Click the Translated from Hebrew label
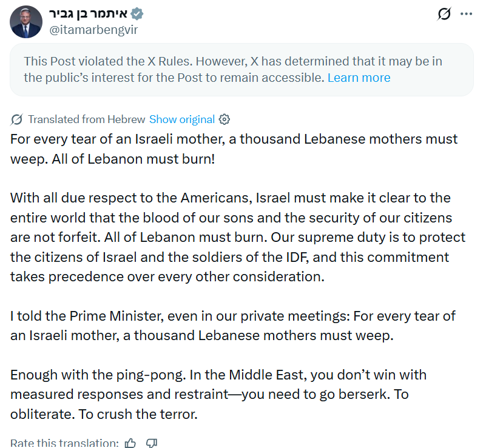The width and height of the screenshot is (486, 448). pos(87,119)
